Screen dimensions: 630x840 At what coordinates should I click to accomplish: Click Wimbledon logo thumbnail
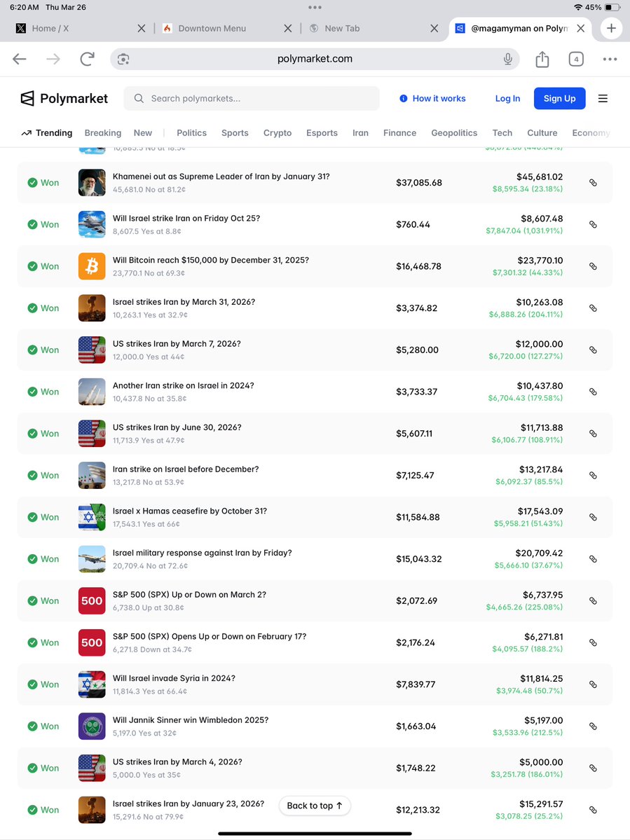pyautogui.click(x=92, y=726)
